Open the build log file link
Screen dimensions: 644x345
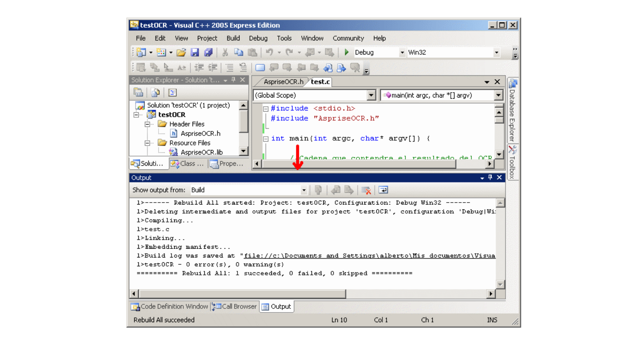[369, 256]
